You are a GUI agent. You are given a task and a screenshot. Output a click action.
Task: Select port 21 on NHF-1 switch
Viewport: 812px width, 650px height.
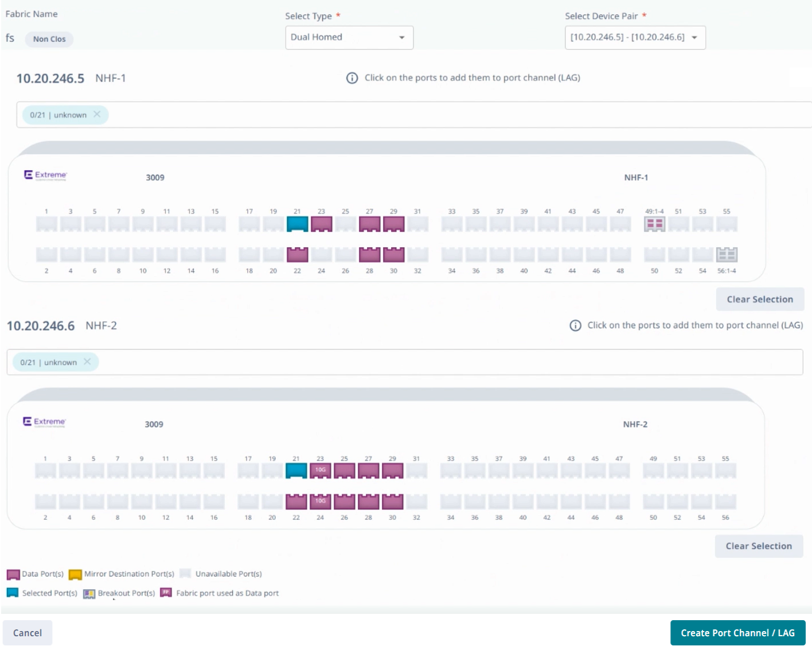coord(297,224)
